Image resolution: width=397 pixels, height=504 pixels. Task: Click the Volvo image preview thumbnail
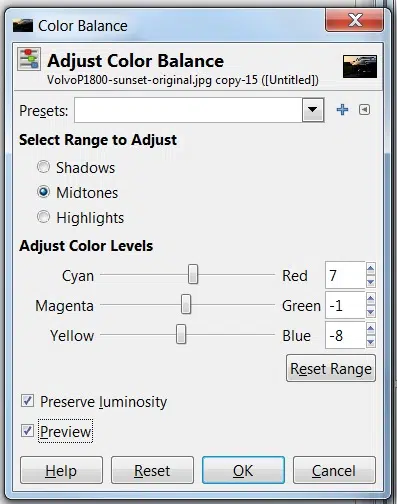360,67
